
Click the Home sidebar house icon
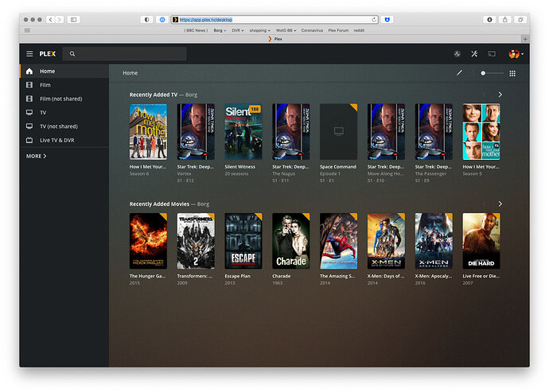coord(29,71)
